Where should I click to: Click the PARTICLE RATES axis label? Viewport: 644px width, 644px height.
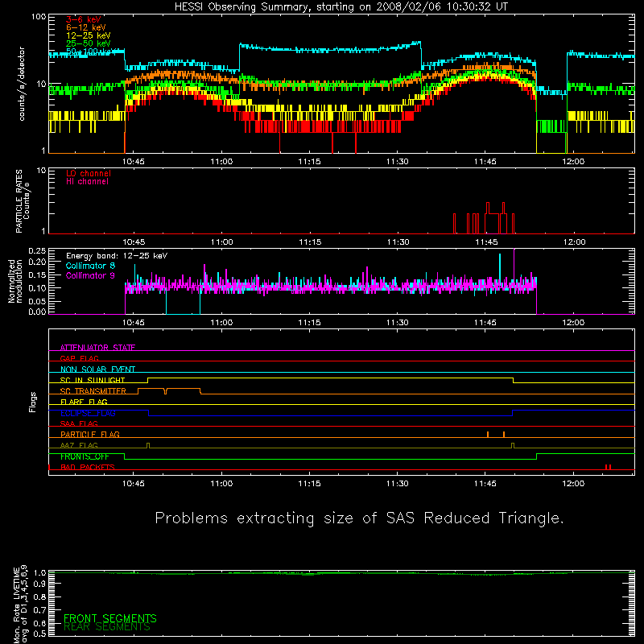(x=23, y=201)
